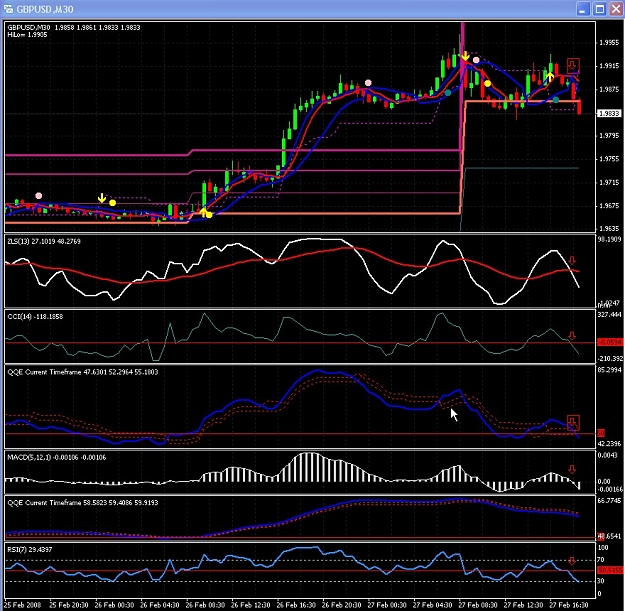The image size is (625, 611).
Task: Click the yellow up arrow at the 26 Feb 08:30 breakout
Action: pyautogui.click(x=203, y=212)
